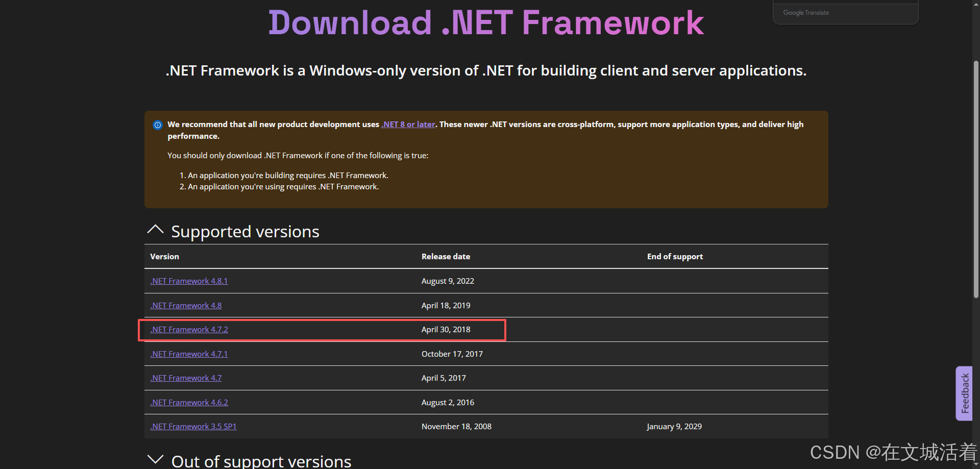Collapse the Supported versions section chevron
980x469 pixels.
(155, 230)
